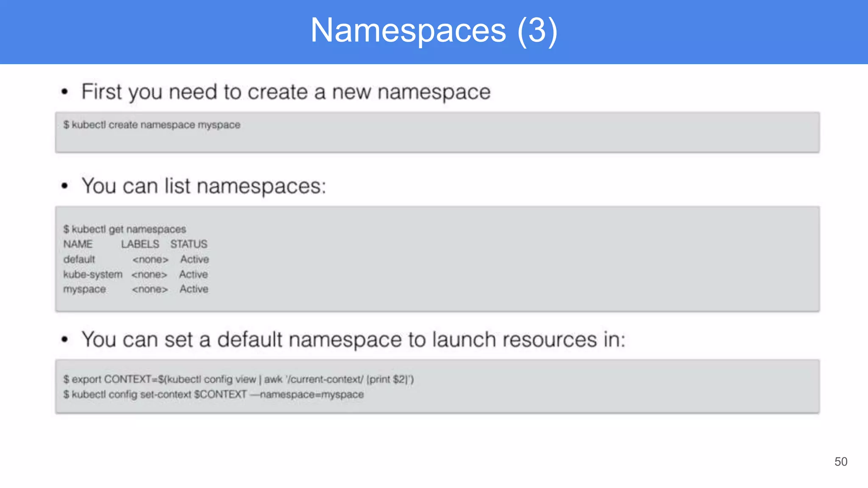The image size is (868, 488).
Task: Click the Active status of kube-system
Action: [x=193, y=274]
